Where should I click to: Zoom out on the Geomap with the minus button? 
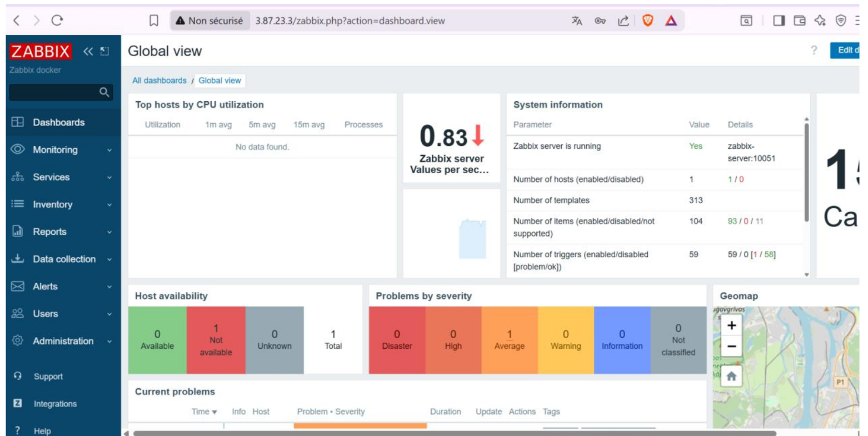point(731,347)
